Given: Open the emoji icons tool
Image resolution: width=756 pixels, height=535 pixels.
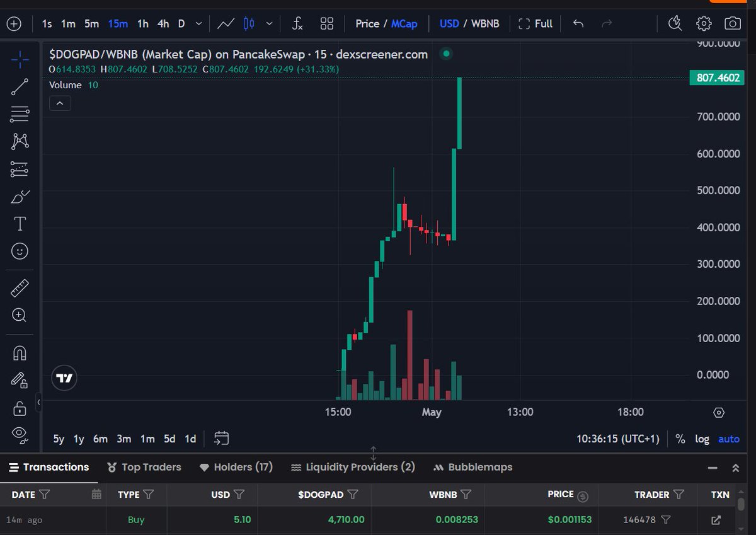Looking at the screenshot, I should point(20,251).
